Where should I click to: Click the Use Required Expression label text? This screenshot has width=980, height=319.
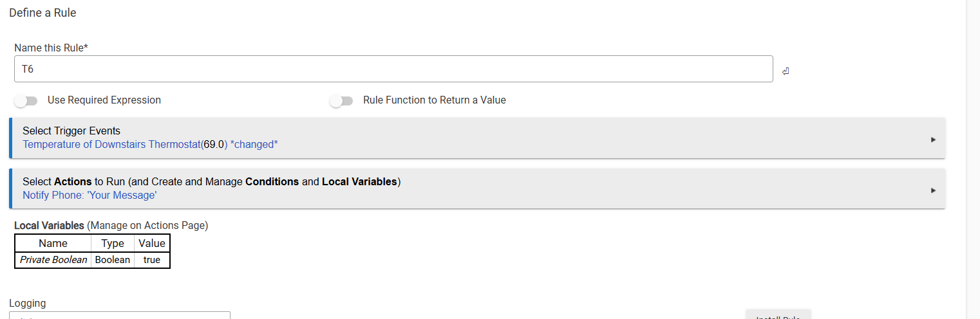tap(104, 100)
